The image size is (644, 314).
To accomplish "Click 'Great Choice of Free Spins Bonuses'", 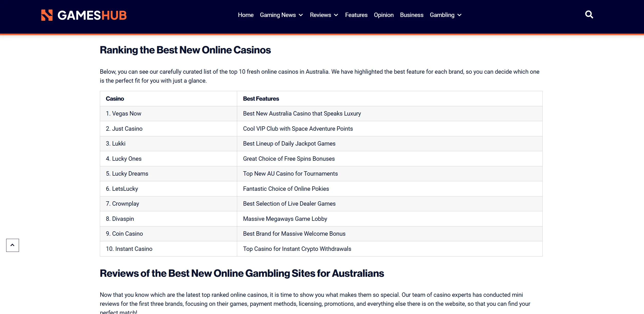I will pyautogui.click(x=289, y=159).
